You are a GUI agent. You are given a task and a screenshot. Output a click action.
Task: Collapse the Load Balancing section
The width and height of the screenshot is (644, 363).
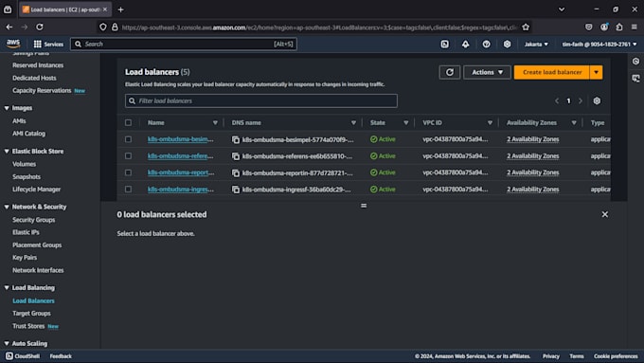click(7, 288)
